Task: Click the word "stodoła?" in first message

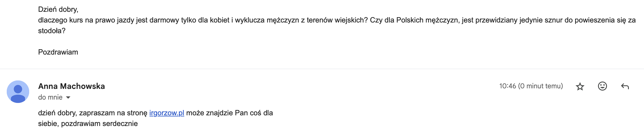Action: [52, 31]
